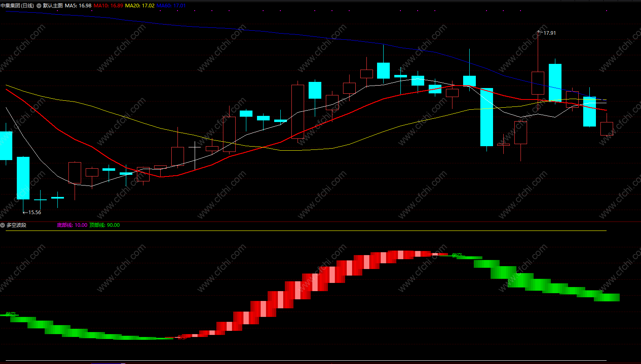Screen dimensions: 641x364
Task: Select the large cyan candle with 15.56 low
Action: tap(23, 178)
